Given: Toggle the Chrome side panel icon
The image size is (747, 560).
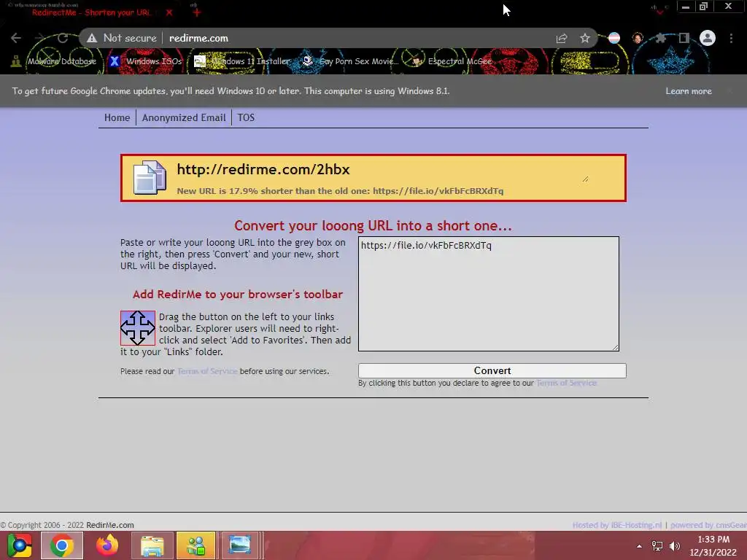Looking at the screenshot, I should (x=684, y=38).
